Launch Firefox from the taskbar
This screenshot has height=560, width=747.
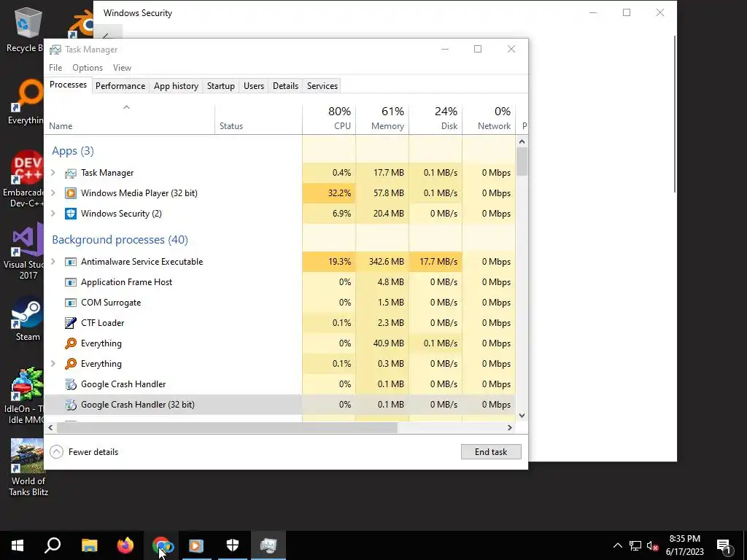[x=125, y=545]
